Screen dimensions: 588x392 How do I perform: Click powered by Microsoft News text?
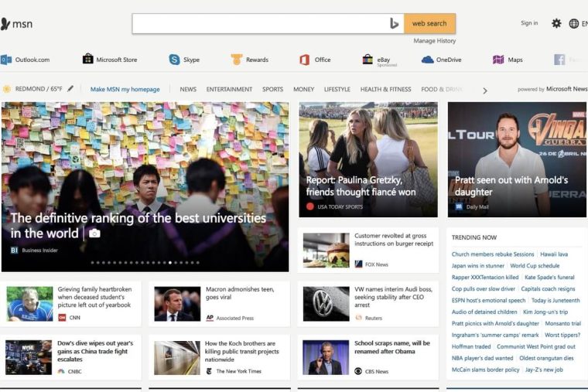pyautogui.click(x=552, y=89)
